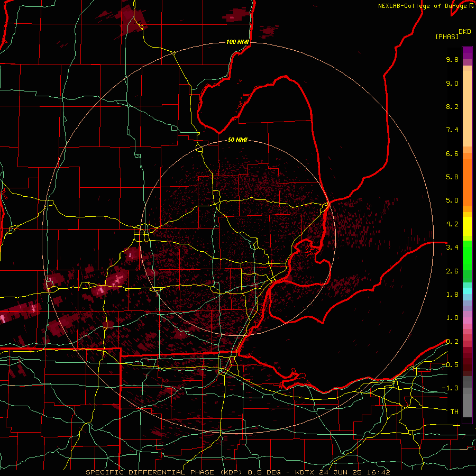Pick the bright green segment of color bar

coord(467,255)
